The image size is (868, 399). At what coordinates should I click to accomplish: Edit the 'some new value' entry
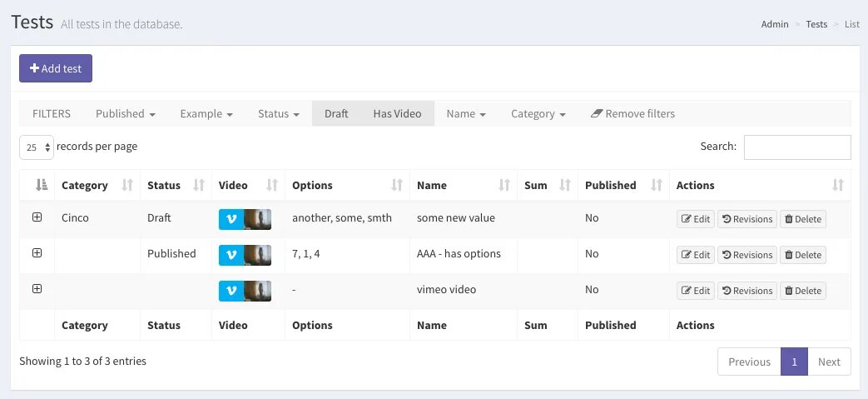point(696,219)
